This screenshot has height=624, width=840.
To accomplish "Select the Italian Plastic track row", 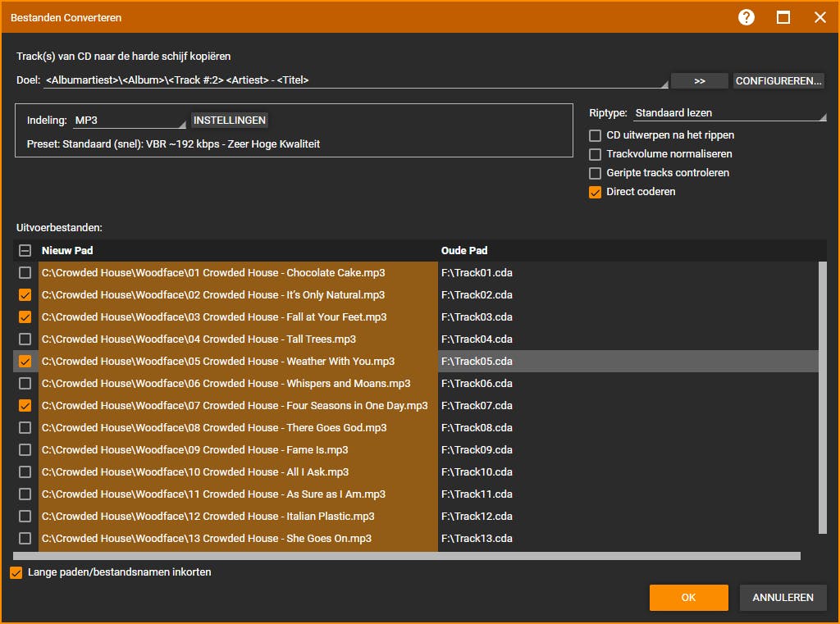I will pyautogui.click(x=208, y=517).
